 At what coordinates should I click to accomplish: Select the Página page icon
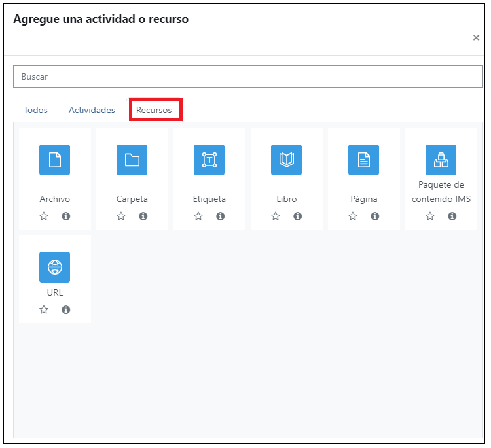[x=363, y=160]
